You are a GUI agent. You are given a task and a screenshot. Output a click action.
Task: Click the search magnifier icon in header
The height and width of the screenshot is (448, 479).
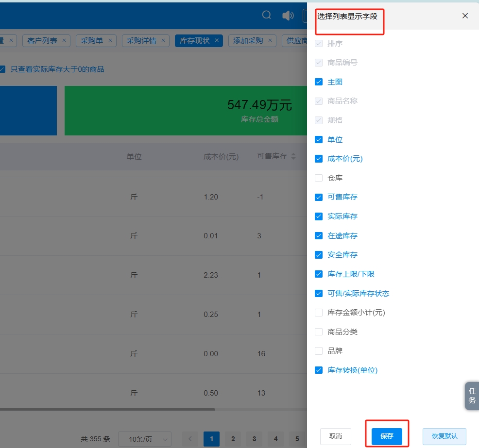click(x=266, y=15)
